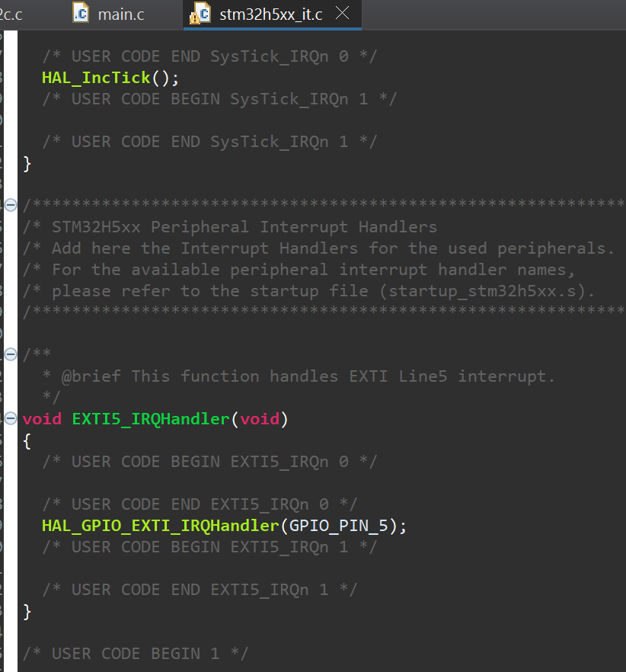Switch to the main.c tab
The image size is (626, 672).
122,13
